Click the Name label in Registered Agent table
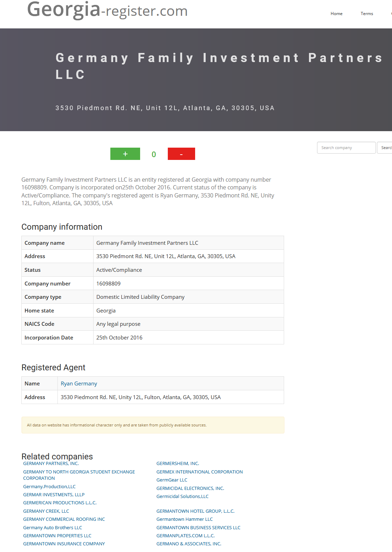 32,384
